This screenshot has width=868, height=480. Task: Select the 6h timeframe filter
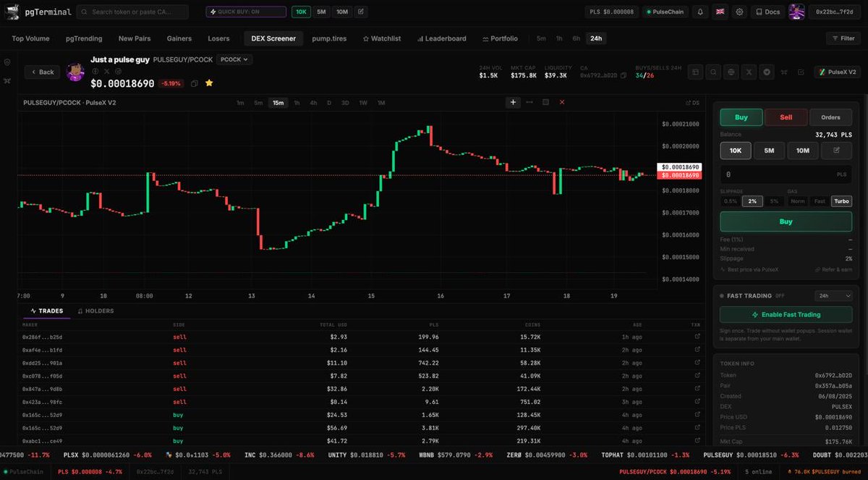(x=576, y=38)
